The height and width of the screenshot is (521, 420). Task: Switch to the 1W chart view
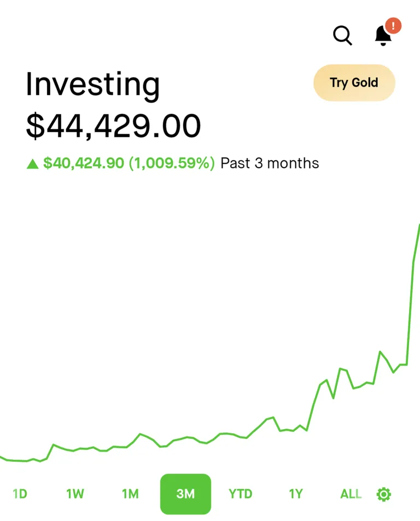click(74, 494)
